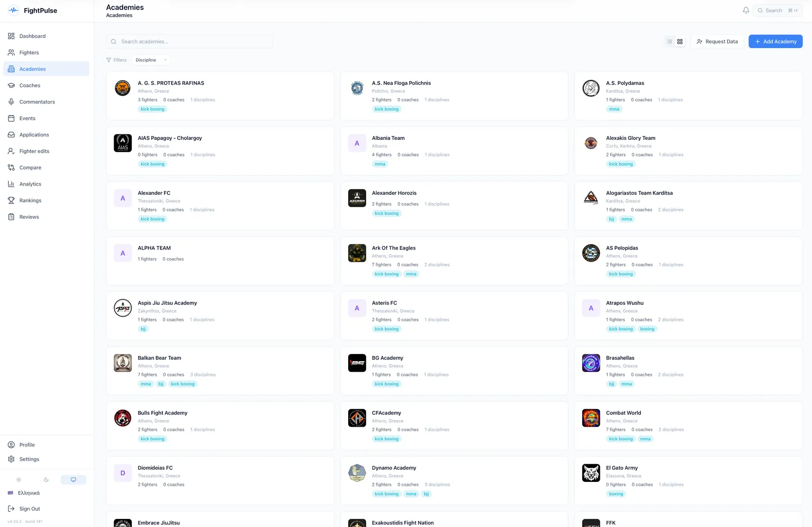Click the FightPulse logo icon

[13, 10]
